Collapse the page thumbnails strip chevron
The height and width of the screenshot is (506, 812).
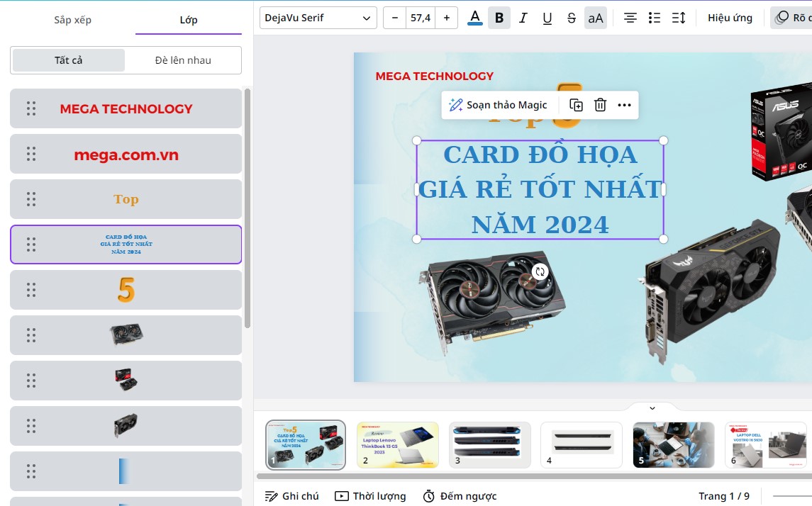point(652,407)
